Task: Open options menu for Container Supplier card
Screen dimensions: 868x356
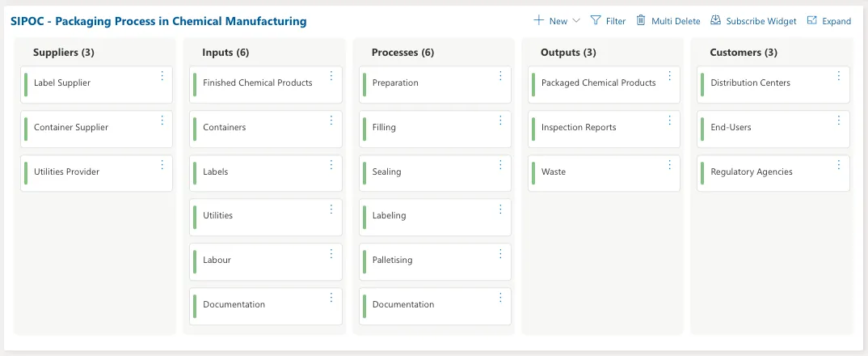Action: tap(162, 121)
